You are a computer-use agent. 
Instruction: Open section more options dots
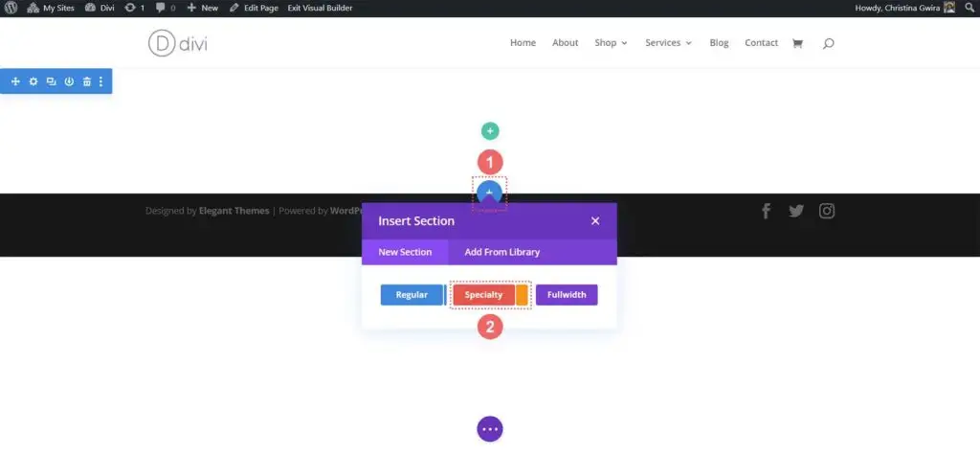(100, 81)
